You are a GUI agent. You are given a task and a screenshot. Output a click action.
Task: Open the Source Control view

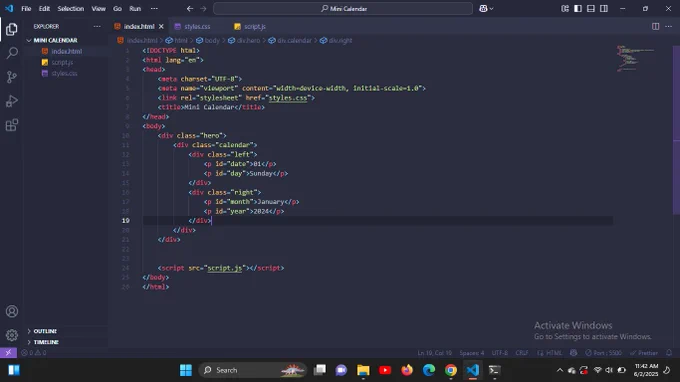[12, 77]
